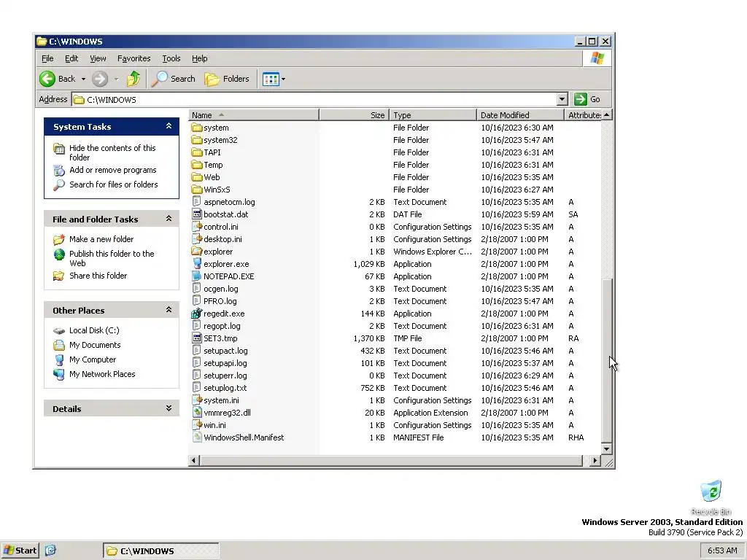
Task: Select the bootstat.dat file icon
Action: coord(197,214)
